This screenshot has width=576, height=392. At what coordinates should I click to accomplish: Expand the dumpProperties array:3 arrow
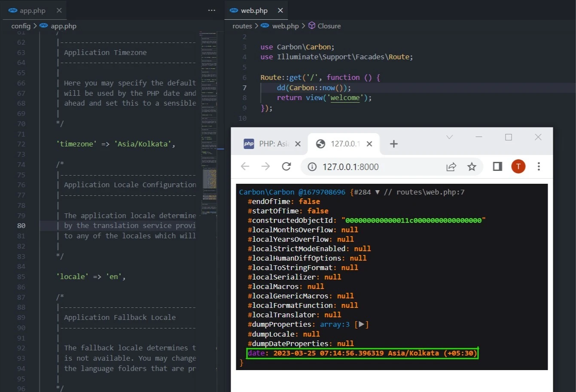(x=361, y=324)
